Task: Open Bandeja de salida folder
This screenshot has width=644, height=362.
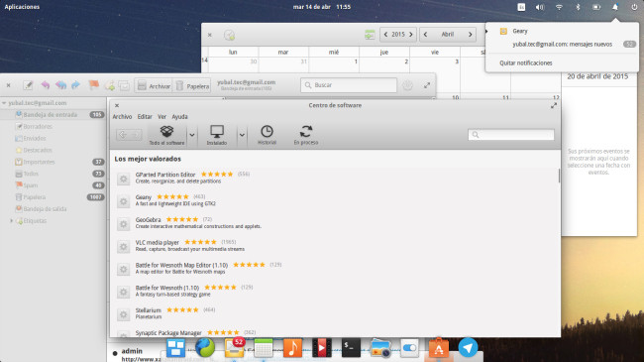Action: coord(54,209)
